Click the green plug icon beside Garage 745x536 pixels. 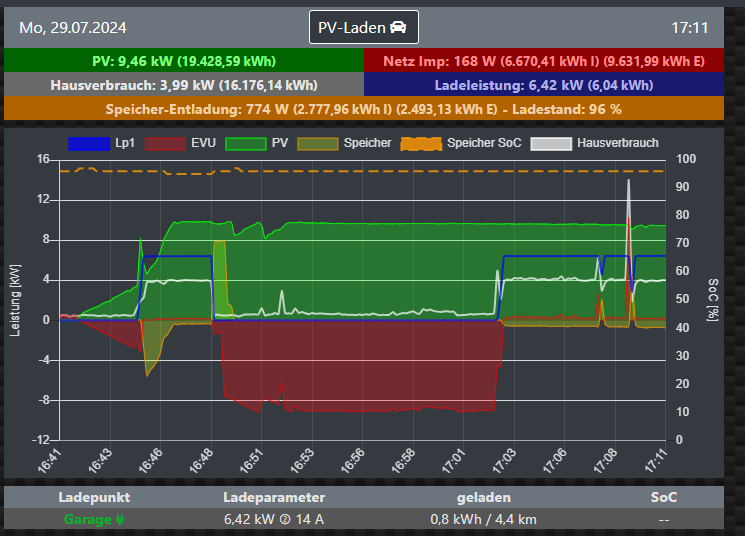pos(120,519)
